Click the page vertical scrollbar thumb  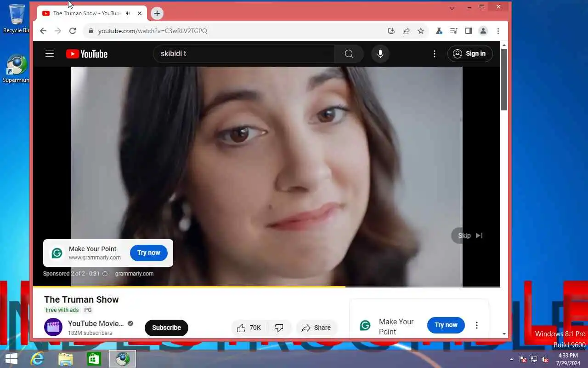(x=504, y=79)
